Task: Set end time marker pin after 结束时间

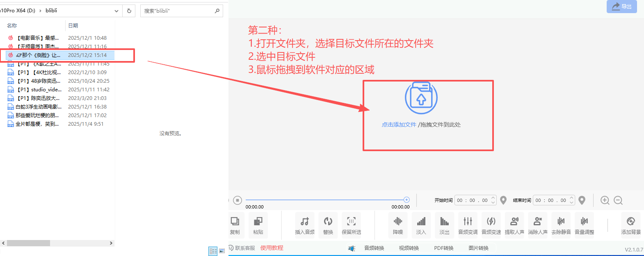Action: [x=582, y=200]
